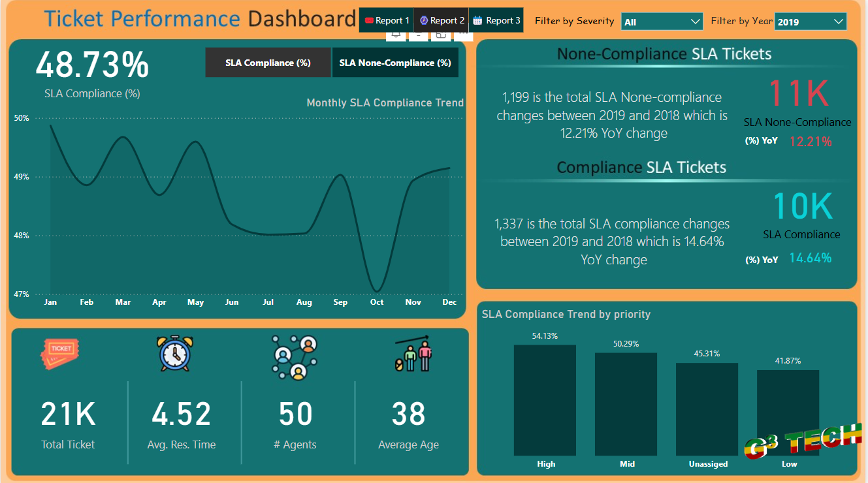Screen dimensions: 868x483
Task: Click the 41.87% label above Low bar
Action: [788, 361]
